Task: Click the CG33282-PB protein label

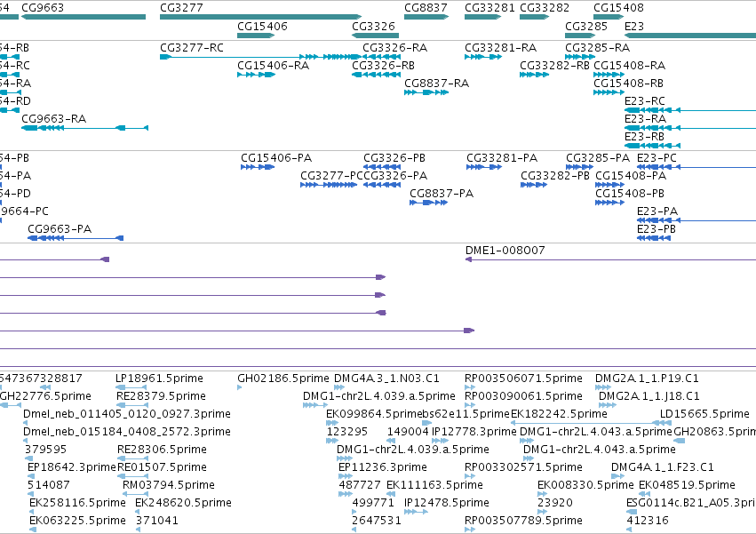Action: click(x=555, y=176)
